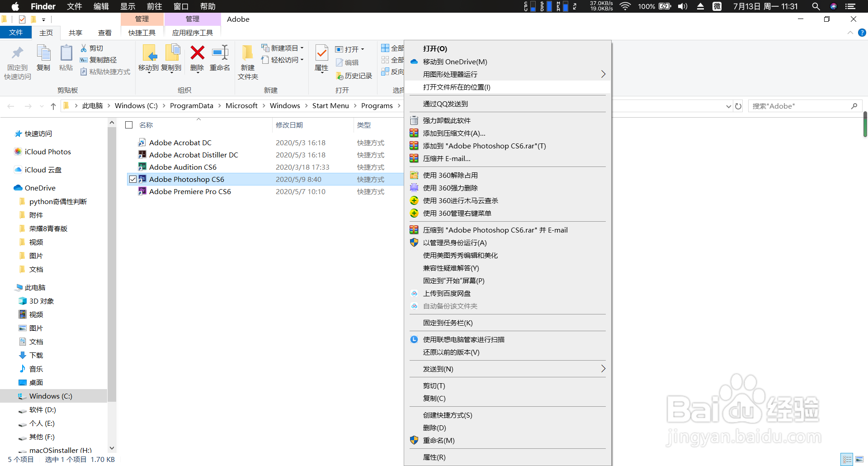Expand the 用图形处理器运行 submenu arrow

[x=603, y=74]
